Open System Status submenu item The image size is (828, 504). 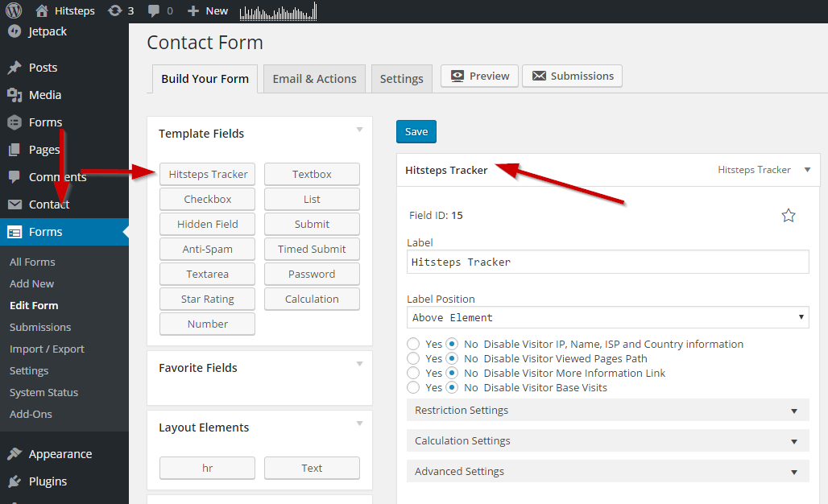click(x=43, y=392)
